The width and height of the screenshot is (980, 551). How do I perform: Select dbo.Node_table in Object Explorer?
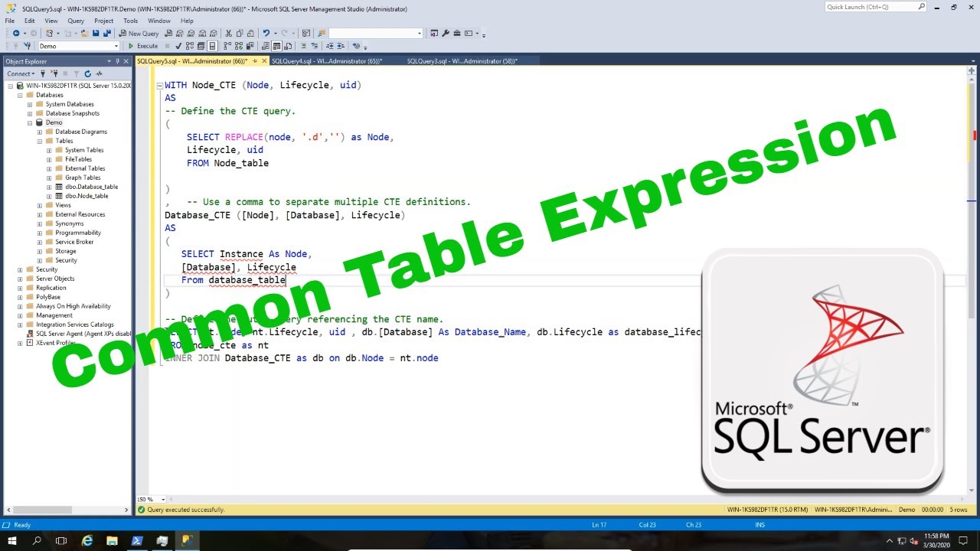coord(87,196)
